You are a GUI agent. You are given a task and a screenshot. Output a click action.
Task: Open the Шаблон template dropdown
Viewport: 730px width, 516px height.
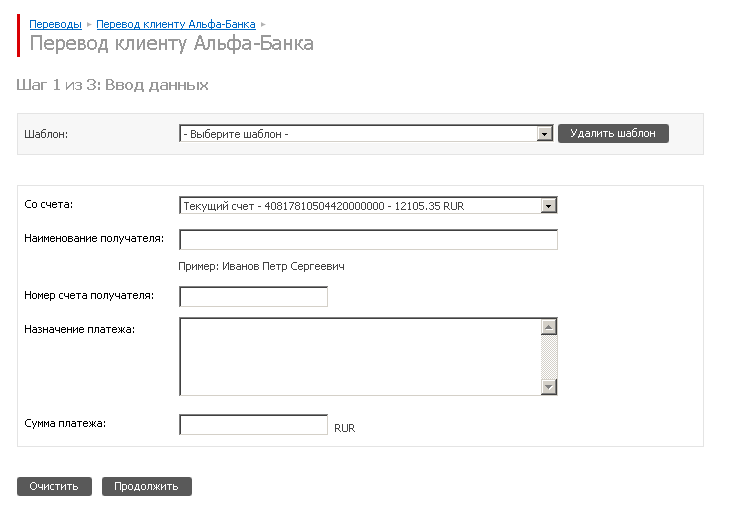366,134
